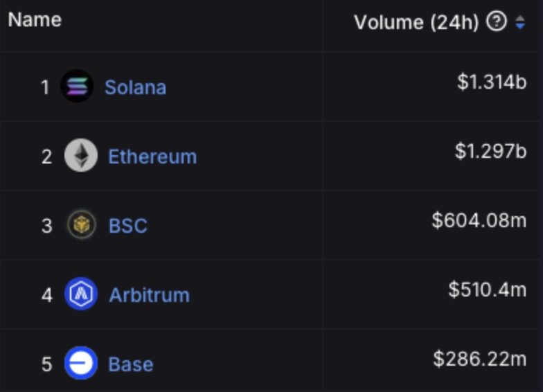Select BSC's $604.08m volume value

coord(479,220)
